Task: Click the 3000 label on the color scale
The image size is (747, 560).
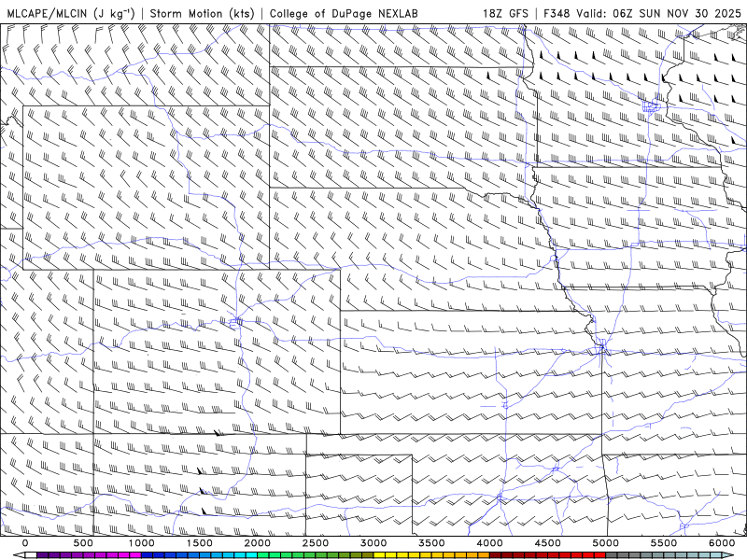Action: [x=373, y=543]
